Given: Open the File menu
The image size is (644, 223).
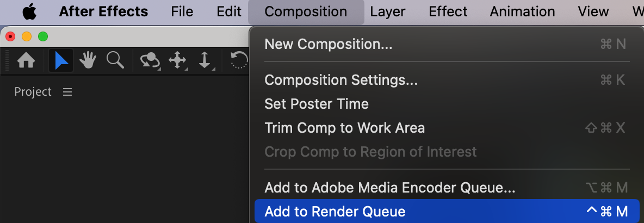Looking at the screenshot, I should click(182, 11).
